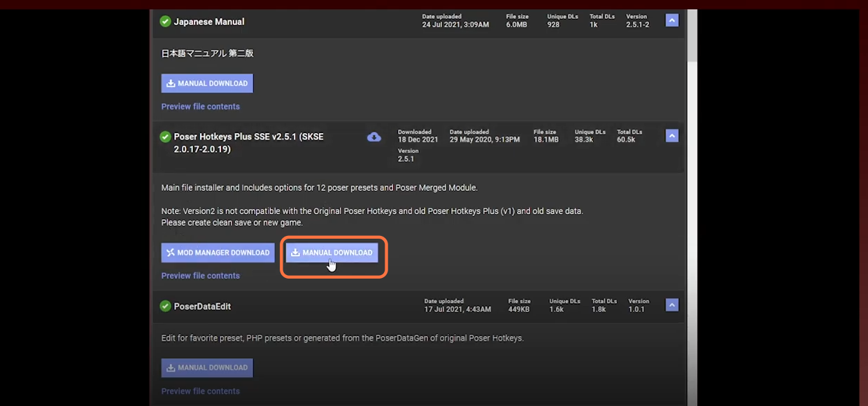Image resolution: width=868 pixels, height=406 pixels.
Task: Click the 449KB file size value
Action: click(x=520, y=309)
